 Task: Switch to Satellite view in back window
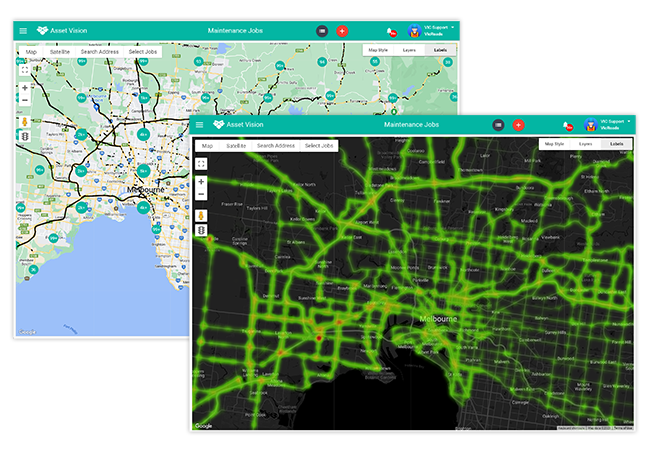[60, 52]
